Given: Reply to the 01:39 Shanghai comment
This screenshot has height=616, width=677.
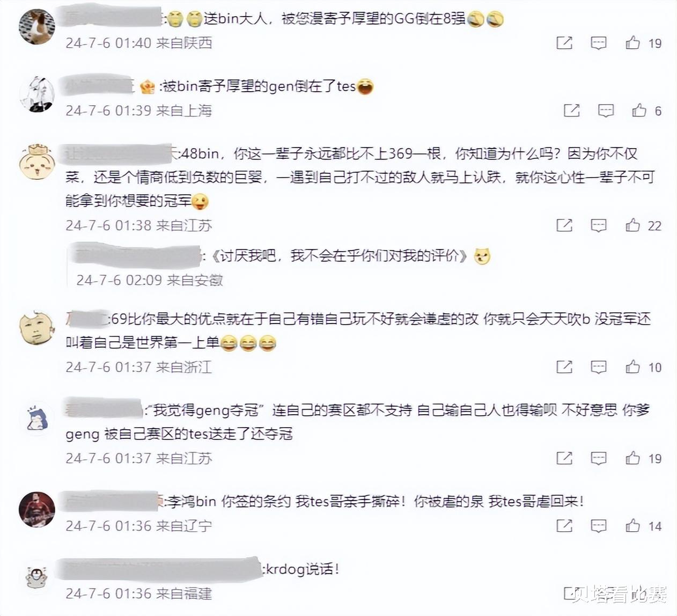Looking at the screenshot, I should point(606,111).
